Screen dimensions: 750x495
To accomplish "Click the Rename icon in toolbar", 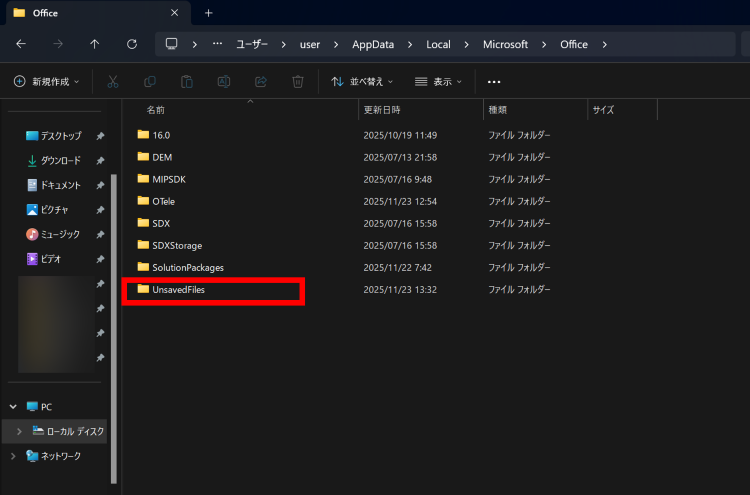I will pyautogui.click(x=224, y=82).
